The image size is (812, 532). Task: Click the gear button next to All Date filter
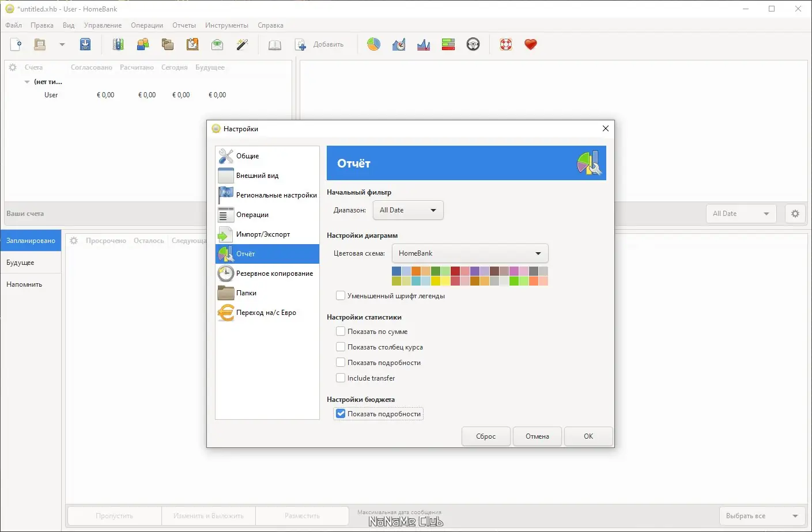point(795,214)
